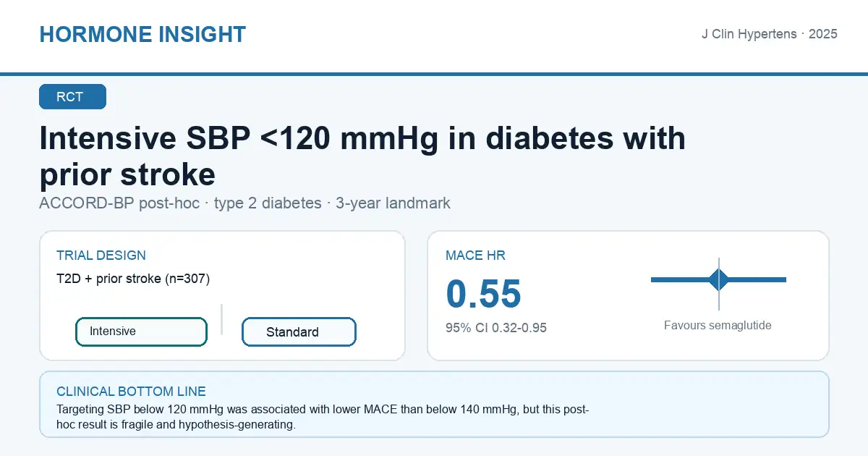Click the 95% CI 0.32-0.95 text

(x=496, y=328)
